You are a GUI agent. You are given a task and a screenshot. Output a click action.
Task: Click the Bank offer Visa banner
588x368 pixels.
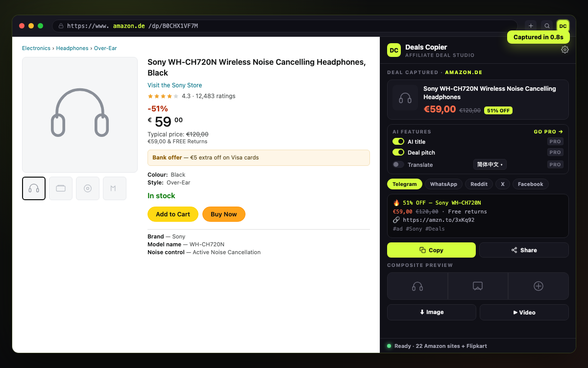[259, 158]
